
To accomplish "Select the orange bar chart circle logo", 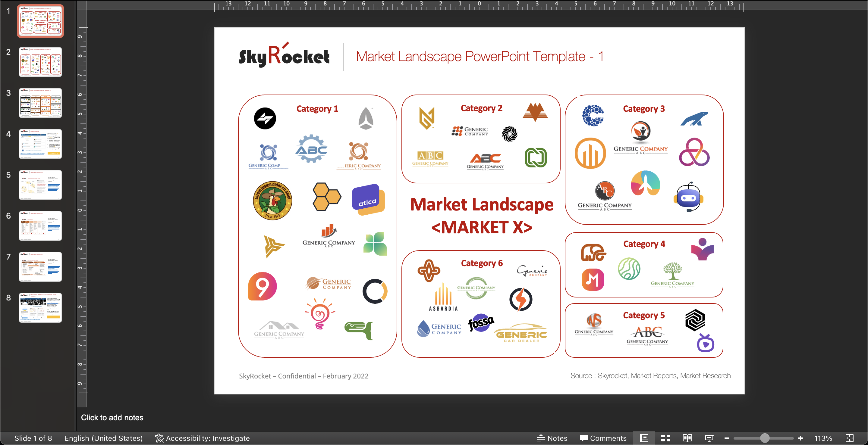I will (x=590, y=153).
